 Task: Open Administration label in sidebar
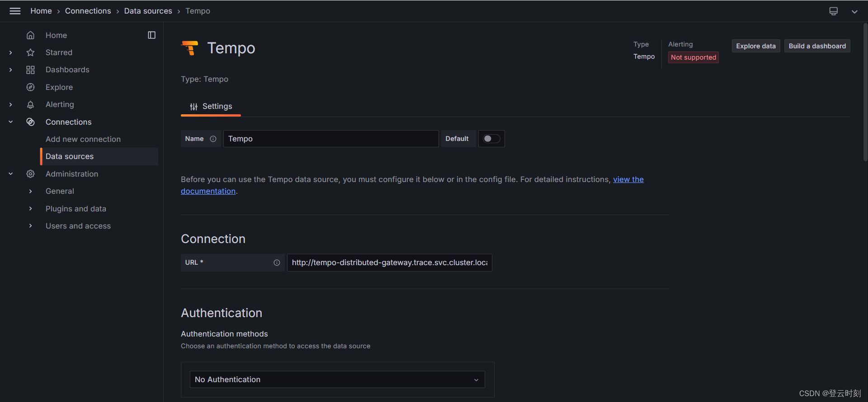point(72,174)
